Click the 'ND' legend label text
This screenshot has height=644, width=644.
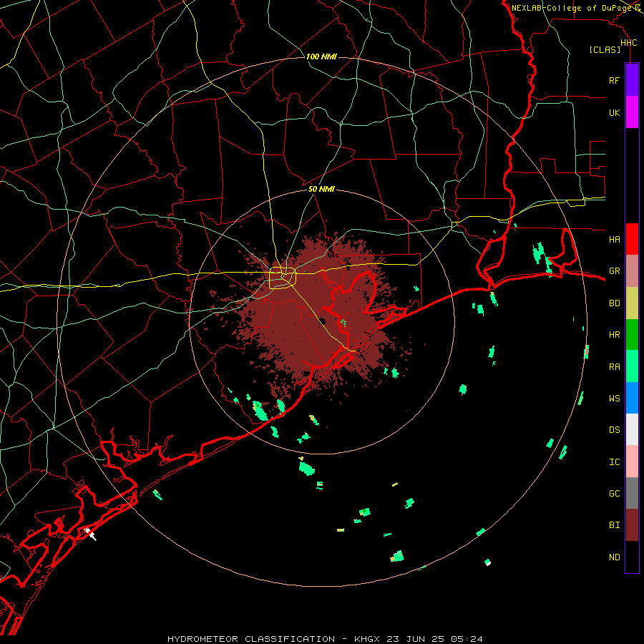tap(614, 557)
